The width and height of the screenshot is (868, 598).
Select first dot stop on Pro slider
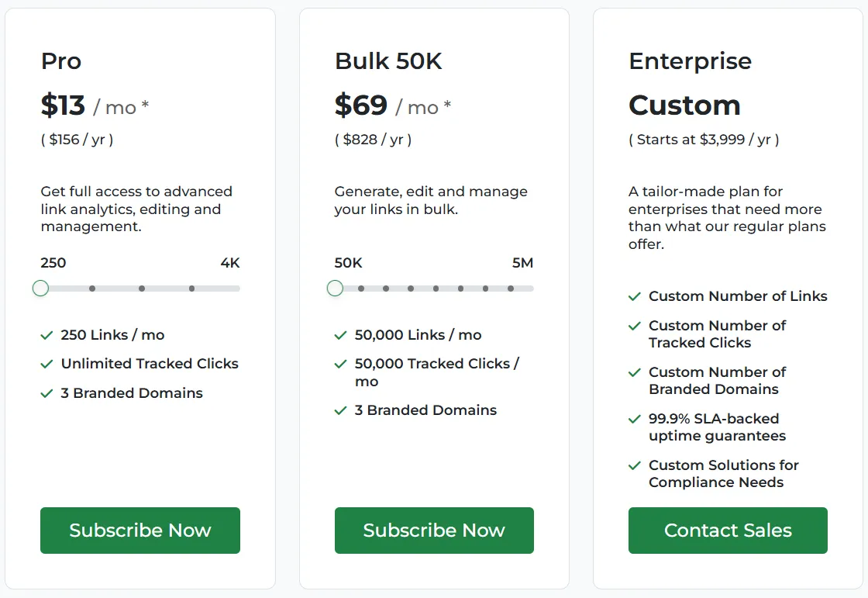click(92, 289)
